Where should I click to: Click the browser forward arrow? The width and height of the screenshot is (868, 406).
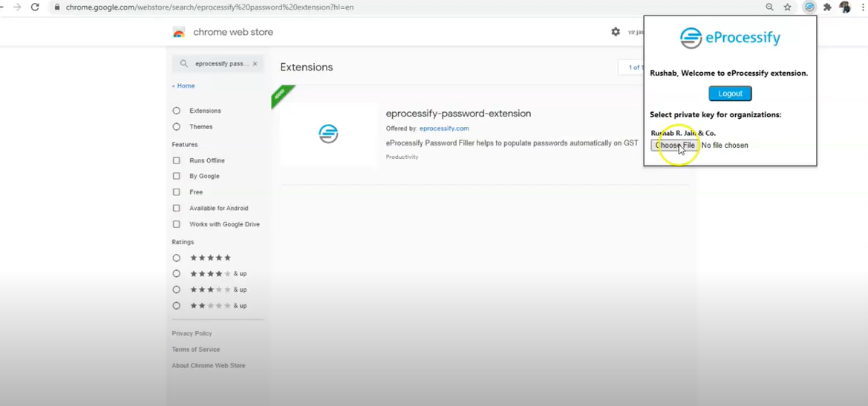tap(17, 7)
